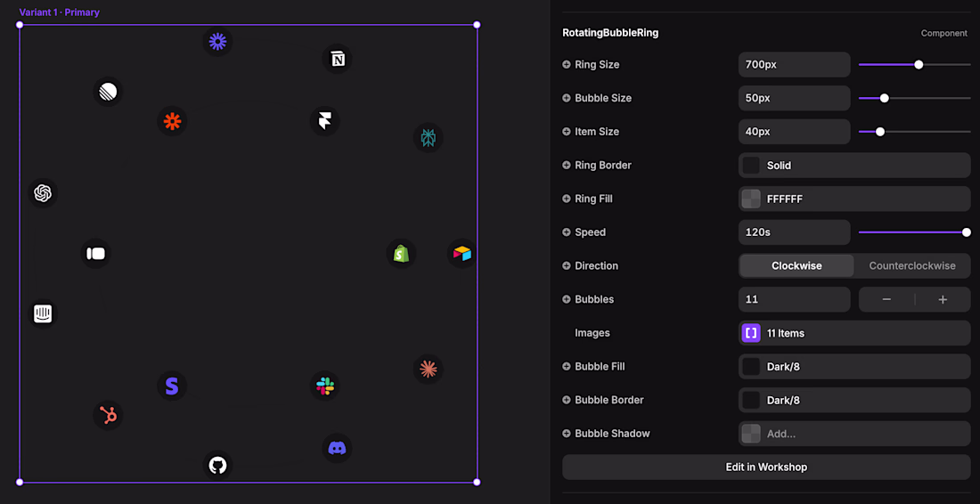Set direction to Clockwise
The width and height of the screenshot is (980, 504).
796,265
